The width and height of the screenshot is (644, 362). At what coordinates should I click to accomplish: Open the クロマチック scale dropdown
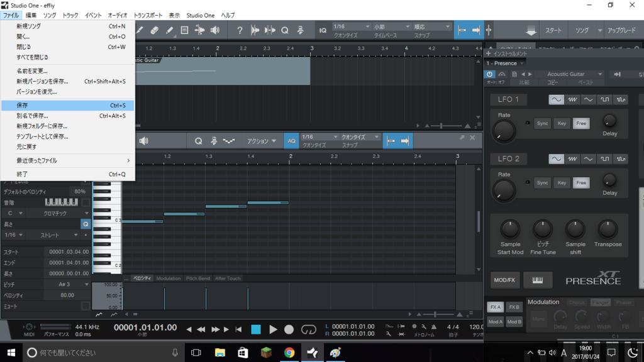pyautogui.click(x=58, y=214)
